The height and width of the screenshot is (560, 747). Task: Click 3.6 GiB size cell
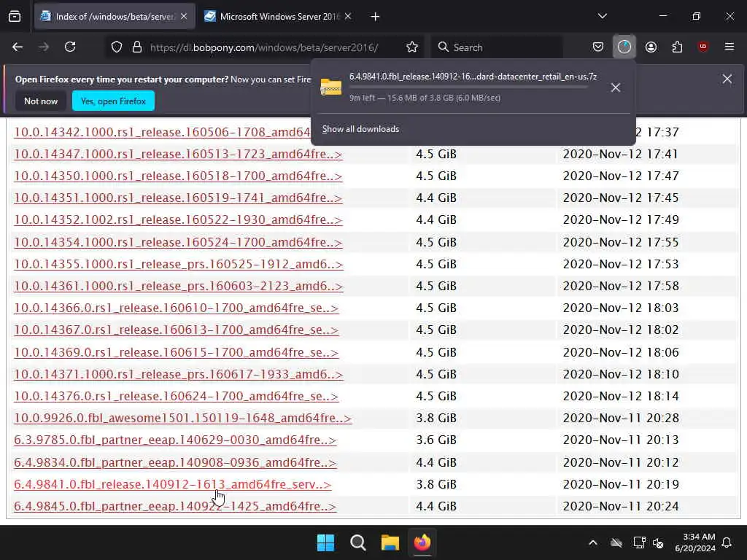coord(436,440)
